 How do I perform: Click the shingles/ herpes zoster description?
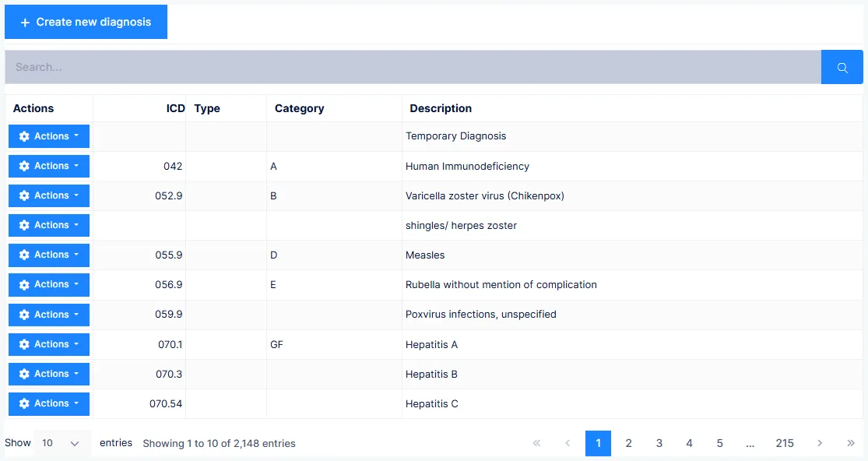[461, 225]
